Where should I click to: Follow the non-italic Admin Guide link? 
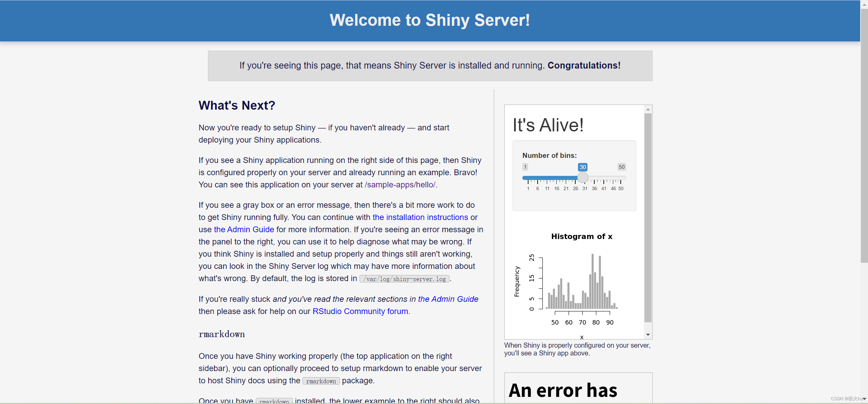pyautogui.click(x=244, y=229)
